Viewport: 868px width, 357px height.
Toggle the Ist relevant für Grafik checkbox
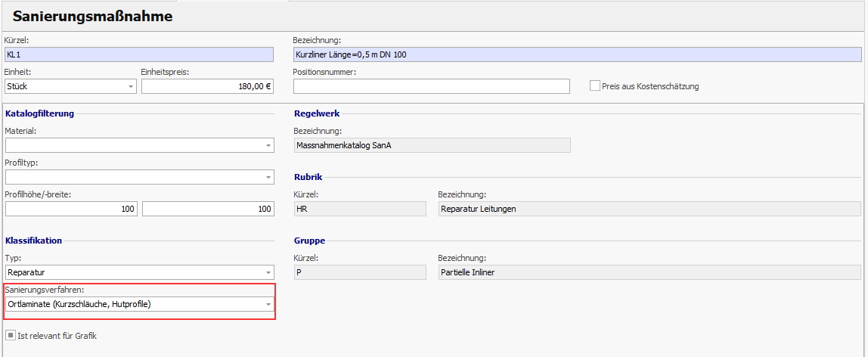tap(10, 335)
